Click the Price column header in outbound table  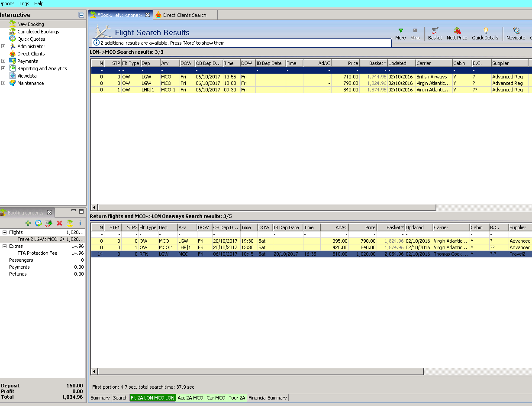pos(345,63)
